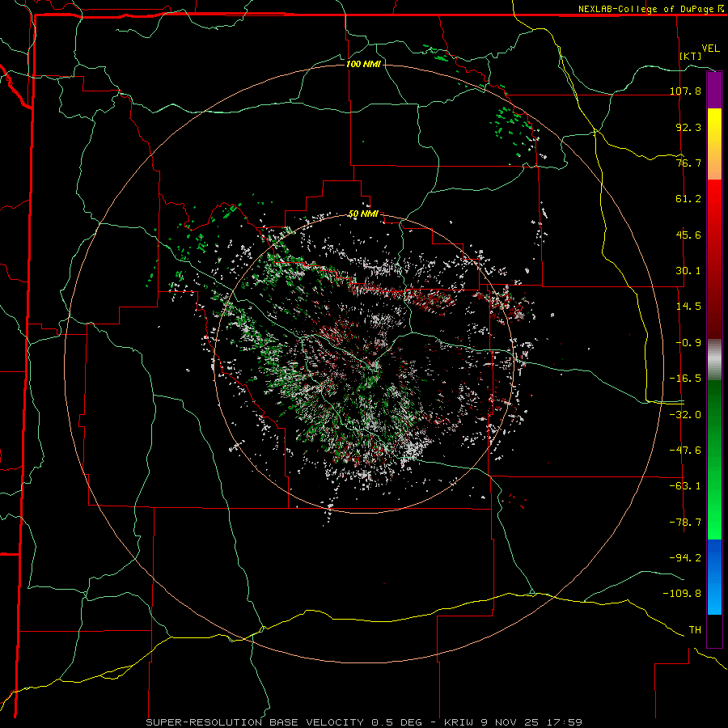Click the -63.1 legend value
The width and height of the screenshot is (728, 728).
(685, 486)
